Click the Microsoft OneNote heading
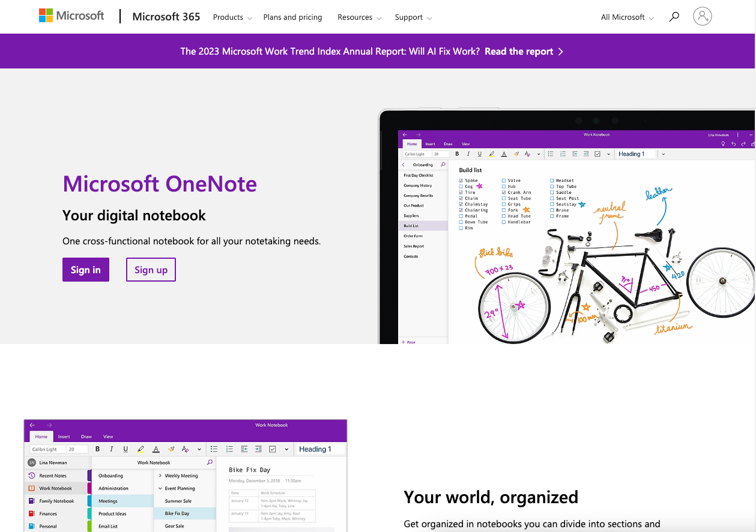Screen dimensions: 756x532 coord(160,184)
